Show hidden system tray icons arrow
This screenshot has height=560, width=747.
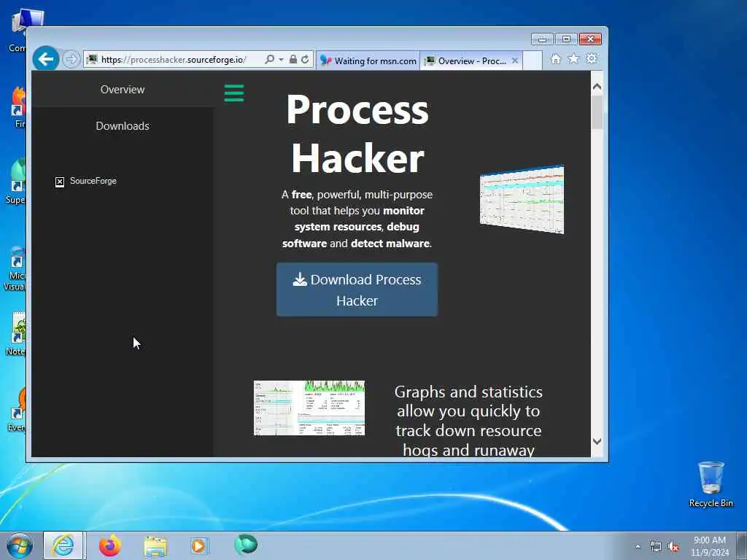pyautogui.click(x=638, y=547)
